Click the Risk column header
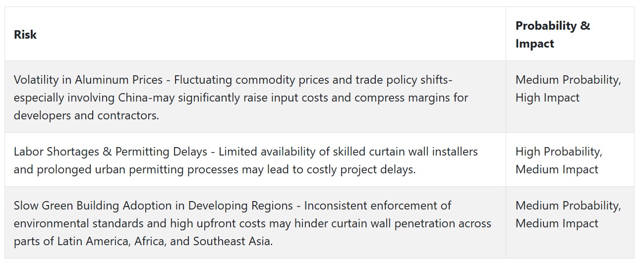 pyautogui.click(x=25, y=35)
